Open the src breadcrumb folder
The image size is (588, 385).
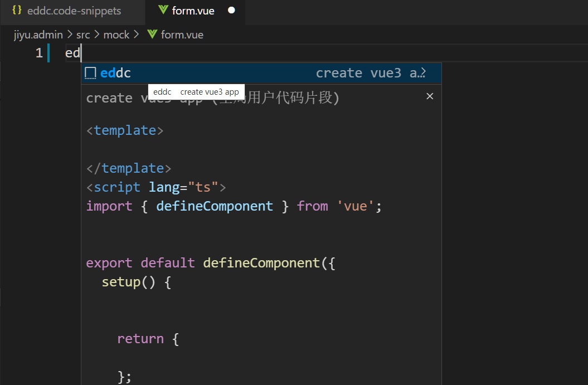(x=83, y=35)
